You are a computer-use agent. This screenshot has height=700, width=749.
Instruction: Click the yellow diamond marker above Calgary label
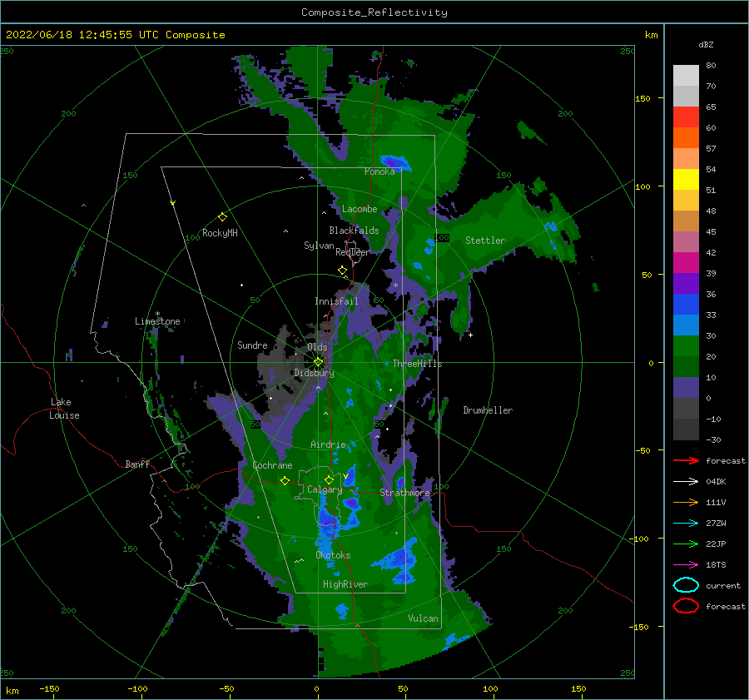(x=329, y=479)
